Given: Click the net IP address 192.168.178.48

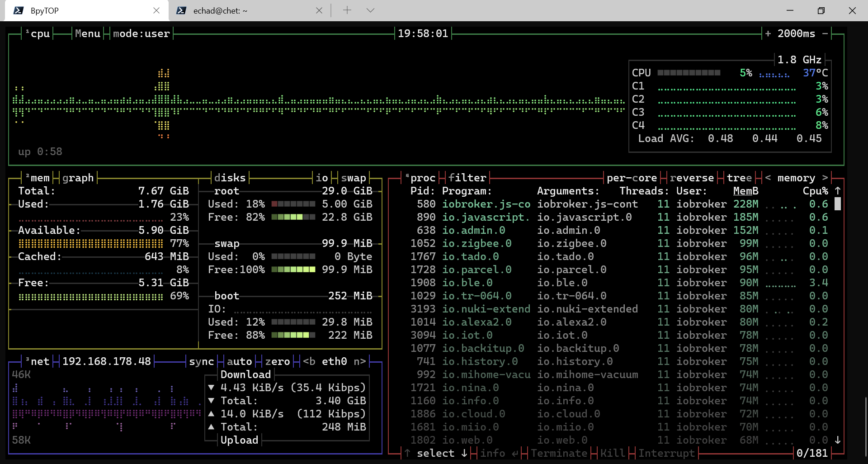Looking at the screenshot, I should pos(107,361).
